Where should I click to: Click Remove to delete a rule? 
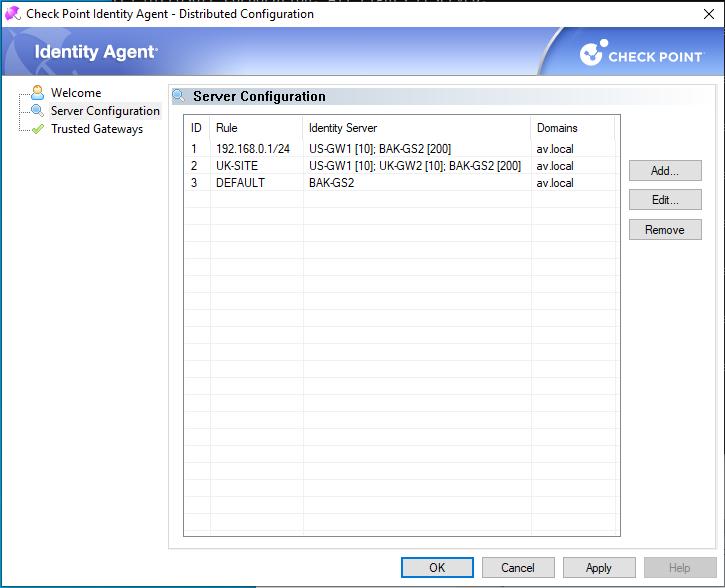click(665, 230)
